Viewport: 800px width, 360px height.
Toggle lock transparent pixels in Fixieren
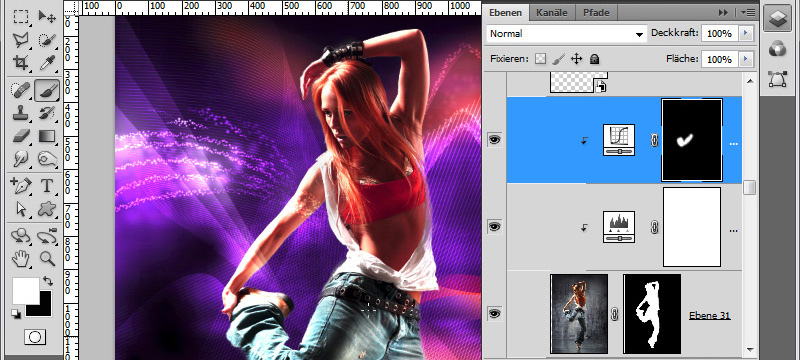(540, 59)
